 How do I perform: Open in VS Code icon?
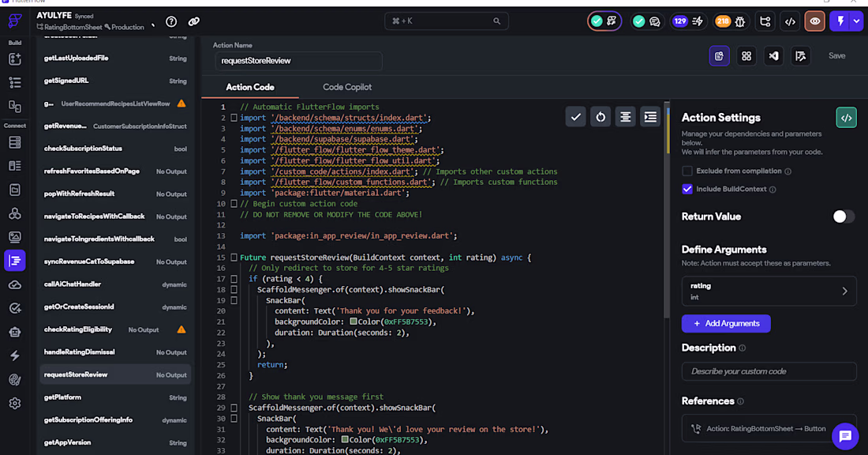[x=773, y=56]
